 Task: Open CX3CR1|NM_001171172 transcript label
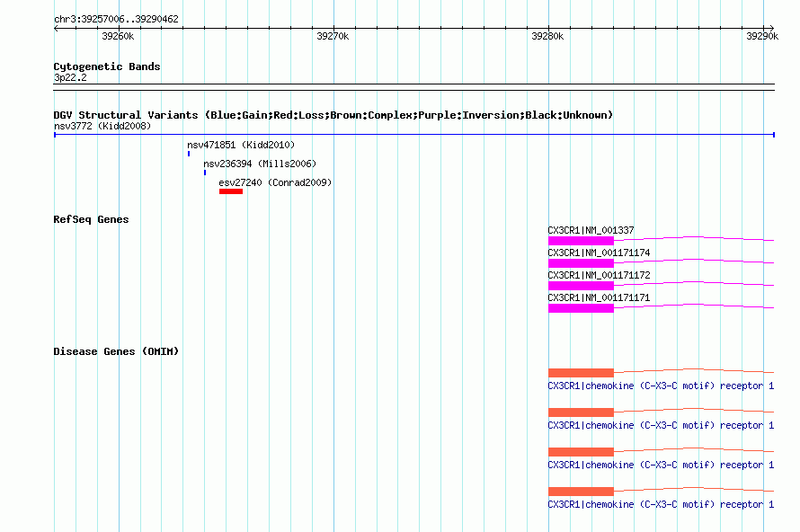point(599,275)
